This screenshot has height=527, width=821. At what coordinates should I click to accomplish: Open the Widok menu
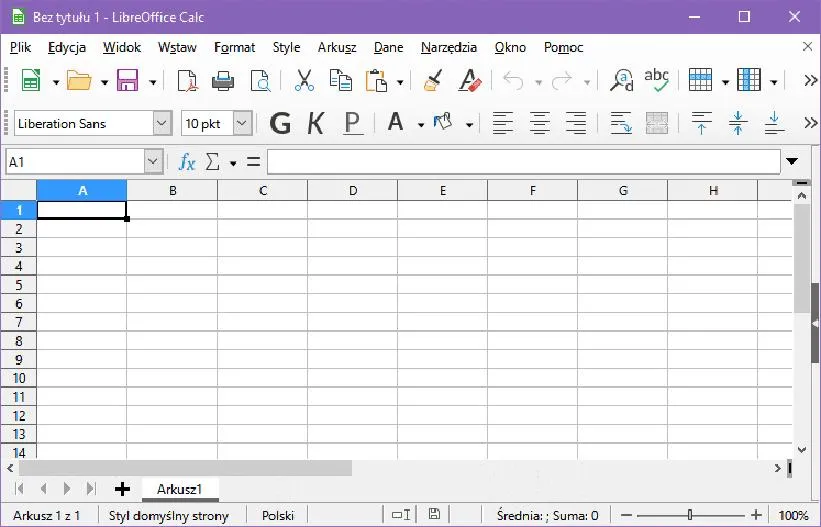tap(121, 48)
